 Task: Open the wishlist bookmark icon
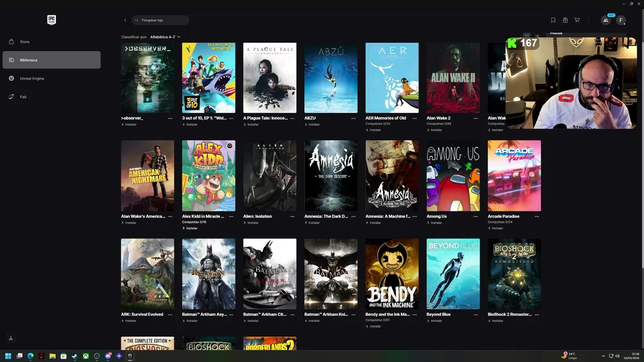pyautogui.click(x=553, y=20)
